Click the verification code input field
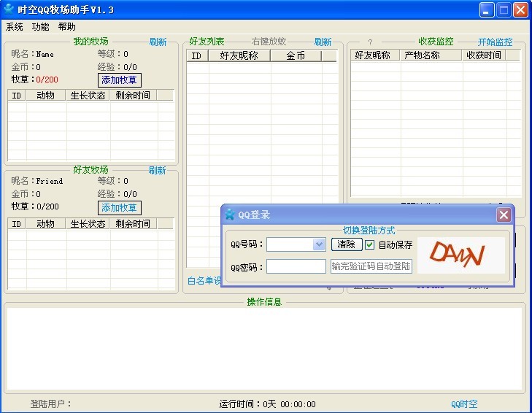Image resolution: width=532 pixels, height=413 pixels. point(371,266)
